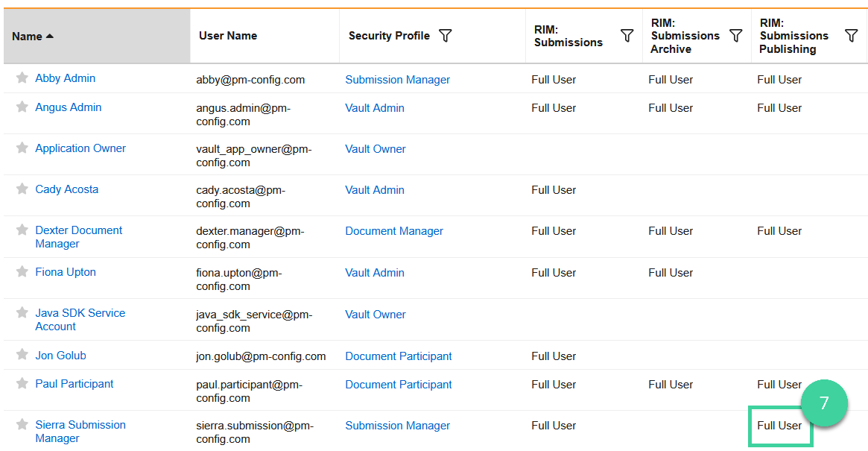Select angus.admin@pm-config.com user name

[243, 115]
